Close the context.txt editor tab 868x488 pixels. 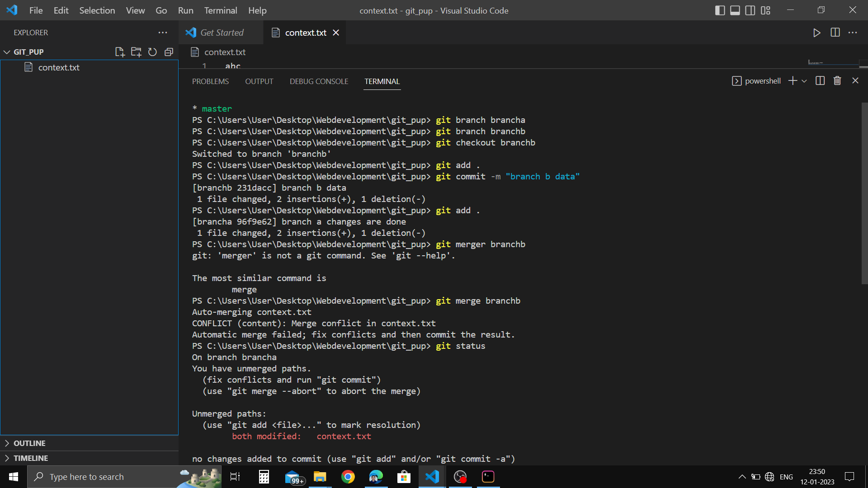pyautogui.click(x=336, y=33)
